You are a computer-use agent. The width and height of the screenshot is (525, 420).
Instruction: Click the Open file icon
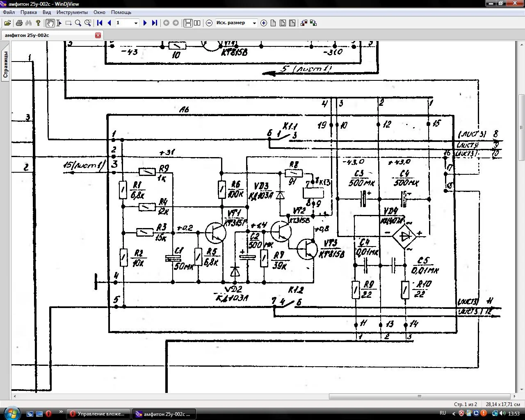pyautogui.click(x=7, y=23)
